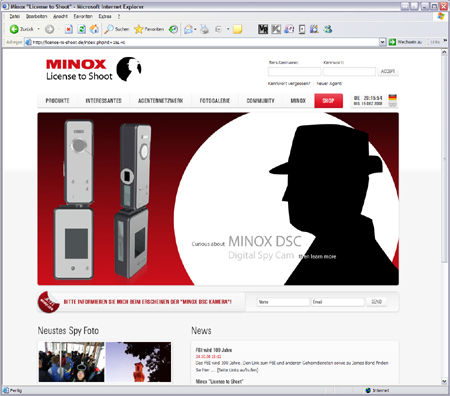Viewport: 450px width, 396px height.
Task: Open the AGENTENNETZWERK navigation tab
Action: (x=160, y=101)
